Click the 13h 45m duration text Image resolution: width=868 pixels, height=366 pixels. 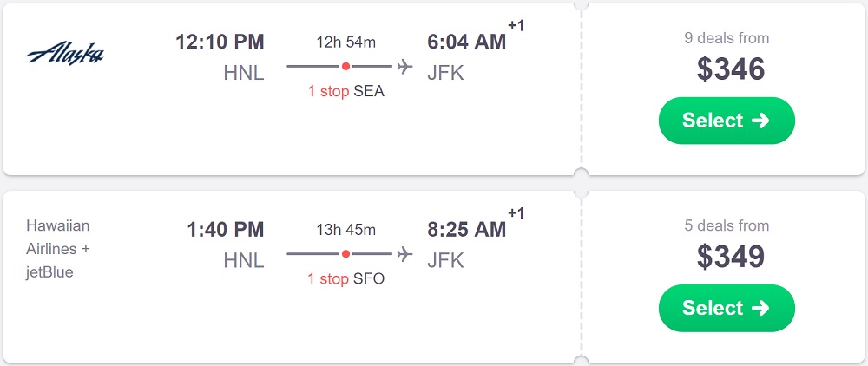pos(345,230)
